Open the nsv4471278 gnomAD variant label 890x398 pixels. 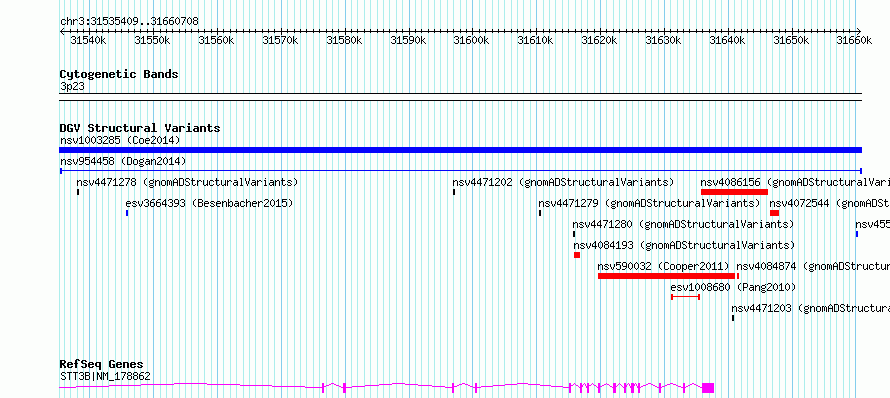pyautogui.click(x=187, y=183)
